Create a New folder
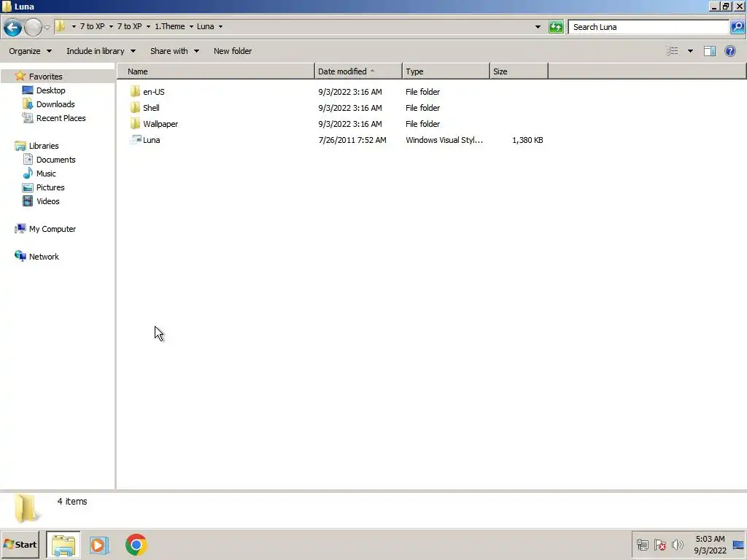Screen dimensions: 747x560 coord(233,51)
